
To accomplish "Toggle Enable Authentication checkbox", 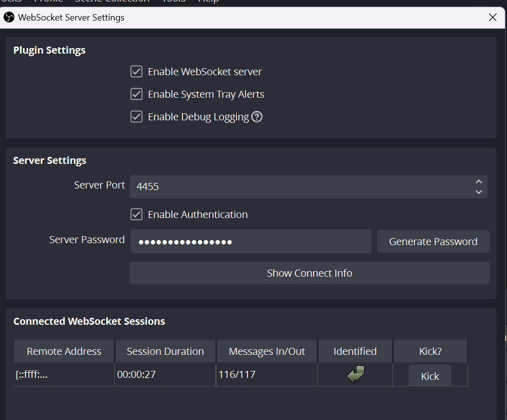I will pyautogui.click(x=136, y=214).
